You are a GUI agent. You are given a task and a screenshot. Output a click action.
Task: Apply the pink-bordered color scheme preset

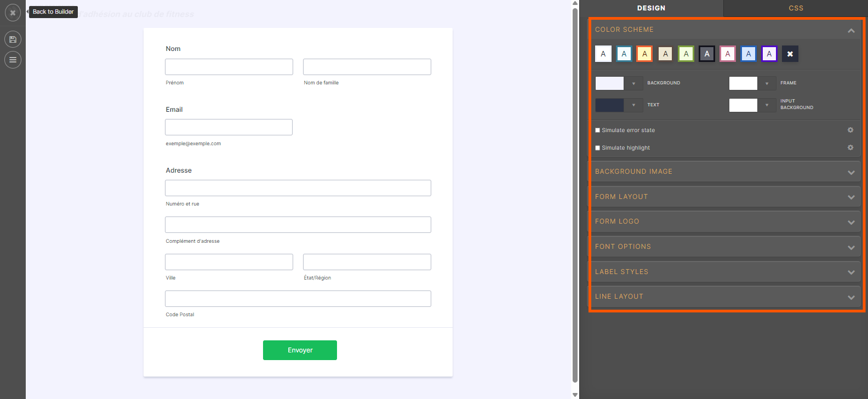click(728, 54)
